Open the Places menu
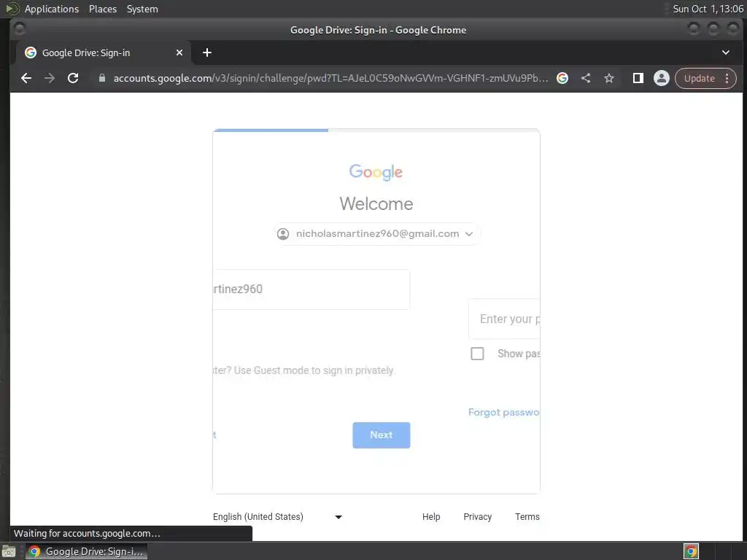Screen dimensions: 747x560 [x=103, y=9]
